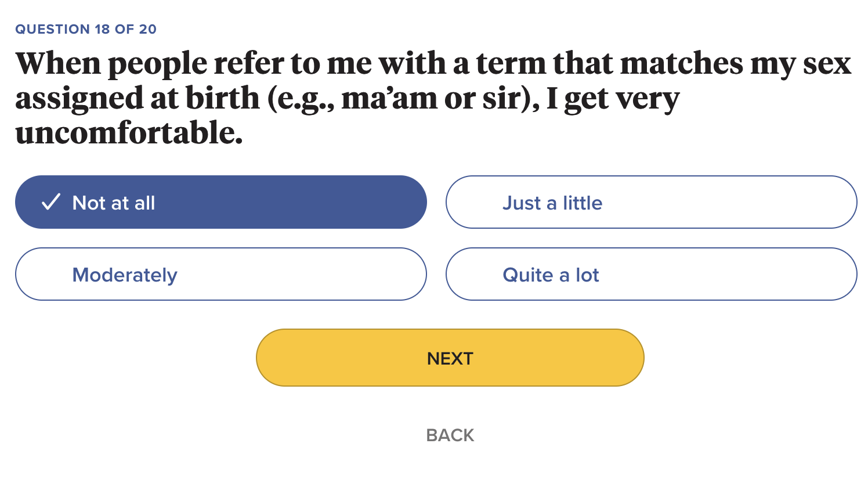The height and width of the screenshot is (483, 868).
Task: Click the checkmark icon on the selected answer
Action: 51,202
